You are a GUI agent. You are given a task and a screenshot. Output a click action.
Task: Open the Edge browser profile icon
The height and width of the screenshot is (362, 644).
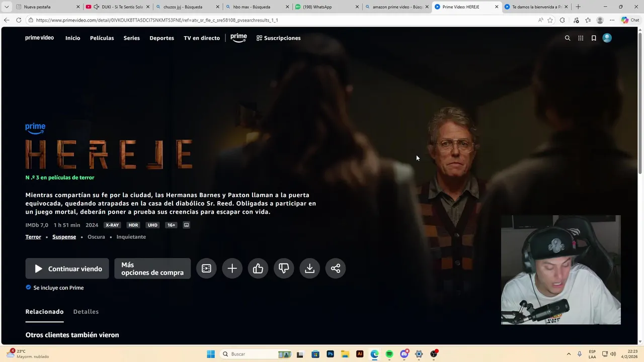(x=600, y=20)
